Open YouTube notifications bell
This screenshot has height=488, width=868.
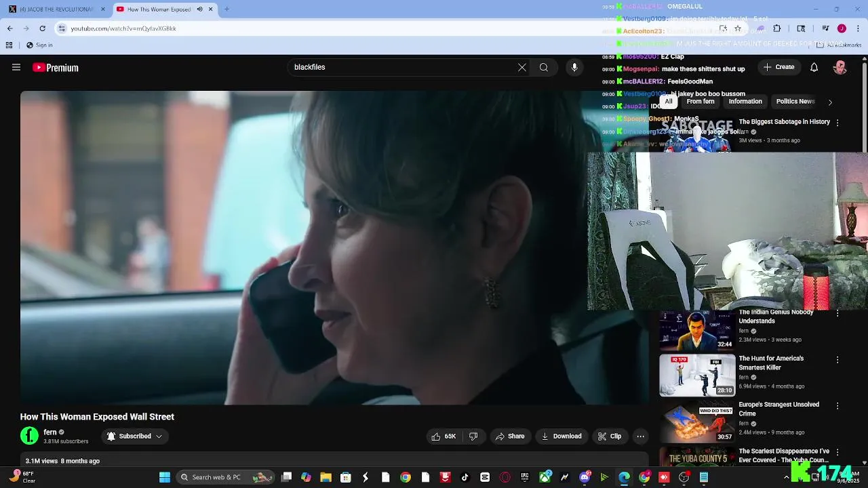pos(814,67)
